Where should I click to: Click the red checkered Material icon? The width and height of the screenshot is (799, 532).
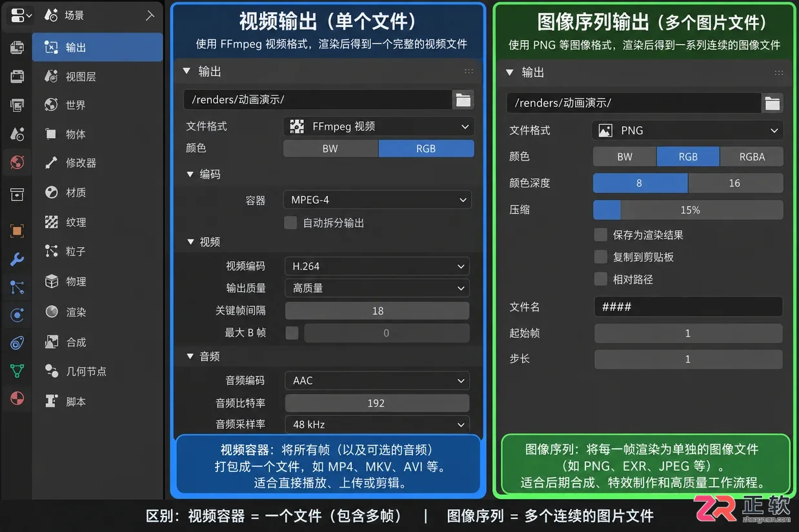pos(17,399)
